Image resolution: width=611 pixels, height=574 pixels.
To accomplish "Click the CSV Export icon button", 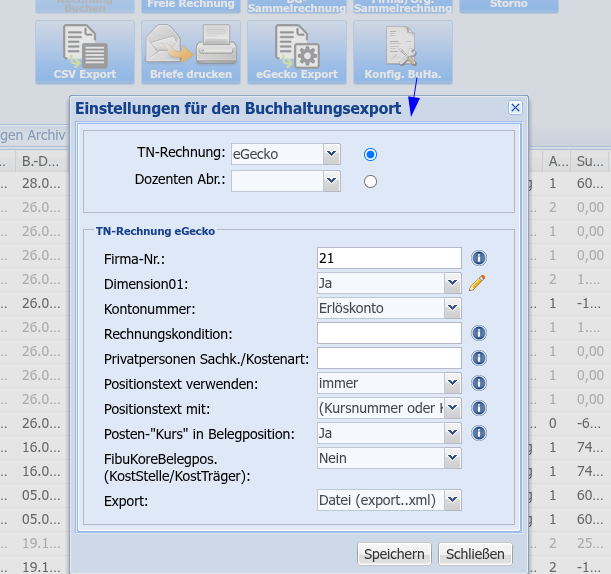I will [x=84, y=52].
